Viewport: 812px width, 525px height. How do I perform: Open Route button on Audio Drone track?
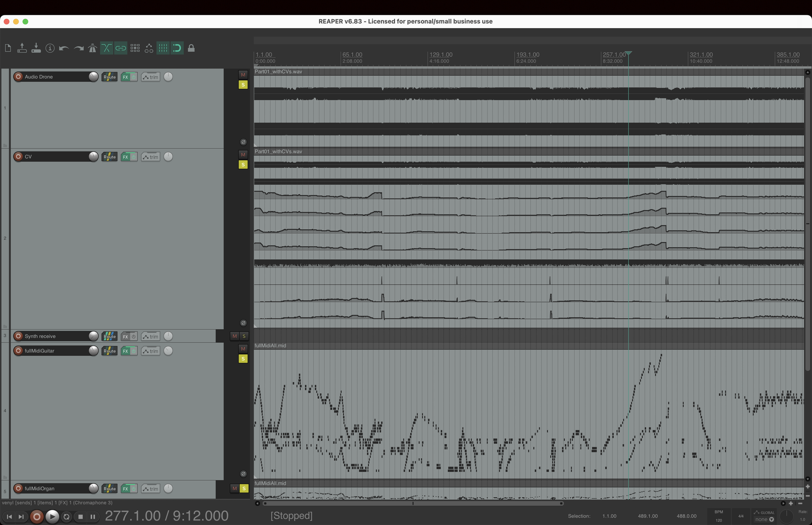pos(109,77)
